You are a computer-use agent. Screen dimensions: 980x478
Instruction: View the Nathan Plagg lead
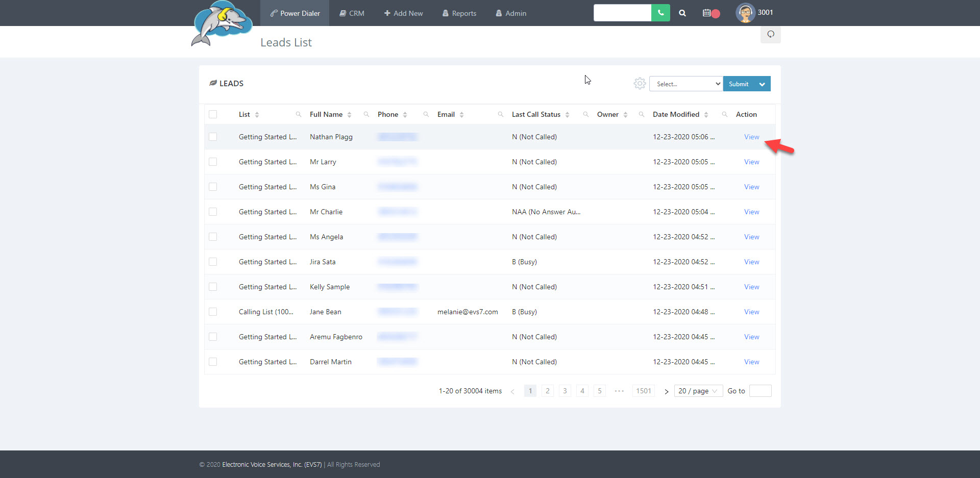(x=751, y=137)
